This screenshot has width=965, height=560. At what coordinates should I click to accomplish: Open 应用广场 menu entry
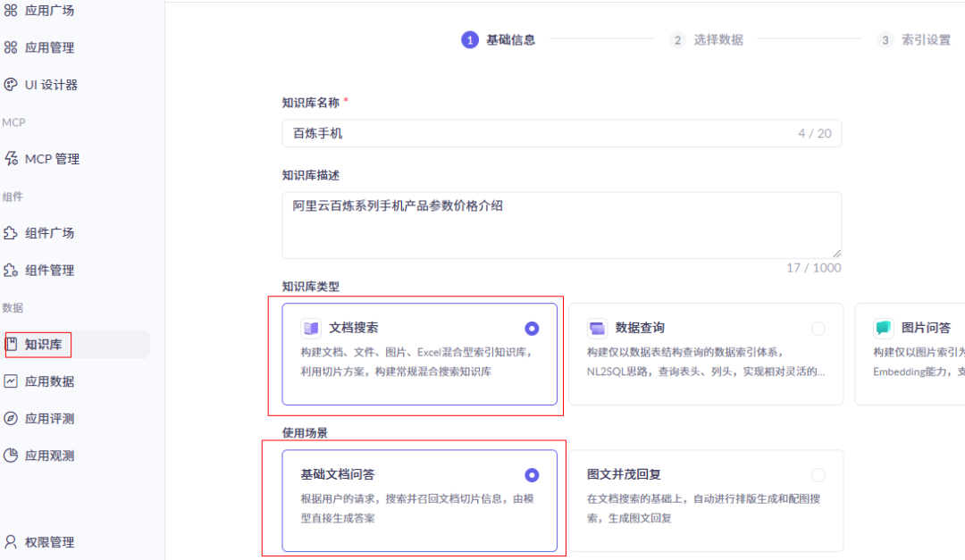50,11
